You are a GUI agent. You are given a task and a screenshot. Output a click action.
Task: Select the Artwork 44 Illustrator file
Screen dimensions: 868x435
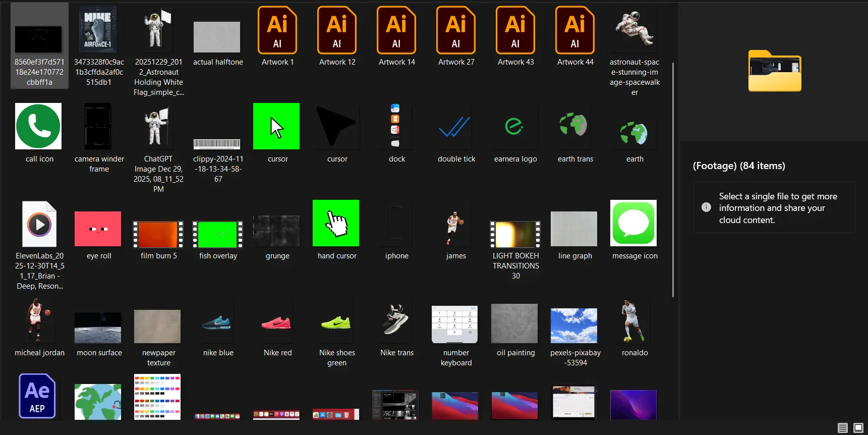tap(574, 31)
